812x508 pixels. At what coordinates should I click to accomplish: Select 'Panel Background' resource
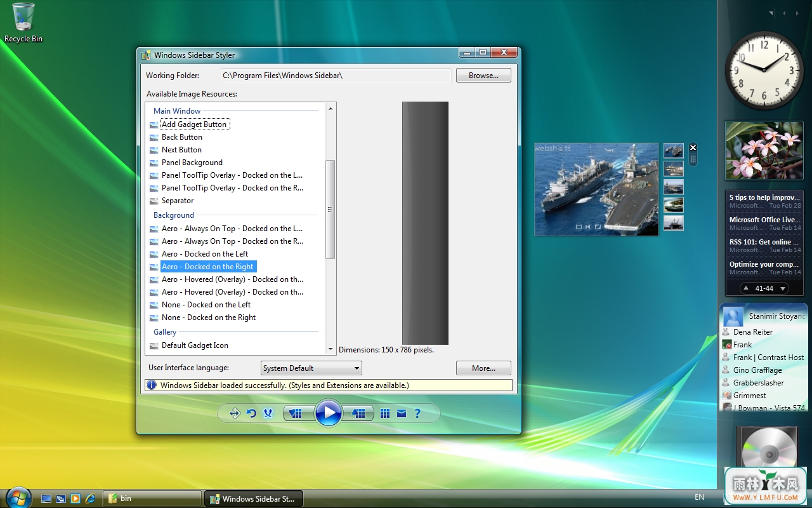point(192,163)
